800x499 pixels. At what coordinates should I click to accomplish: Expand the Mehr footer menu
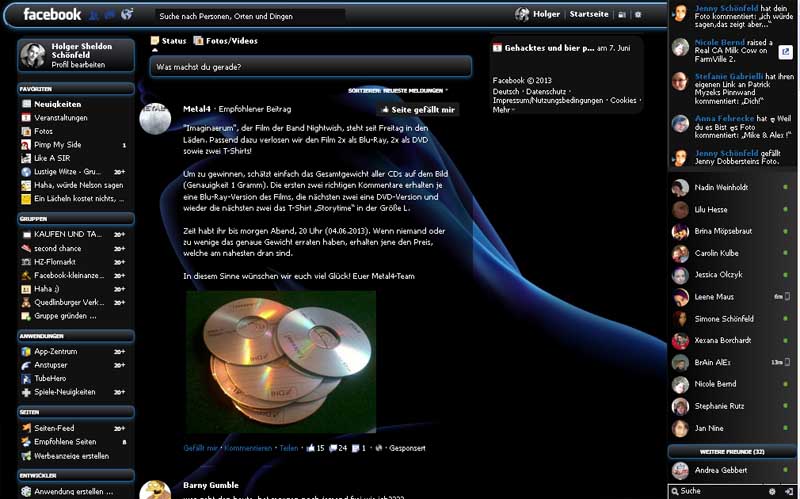[504, 110]
